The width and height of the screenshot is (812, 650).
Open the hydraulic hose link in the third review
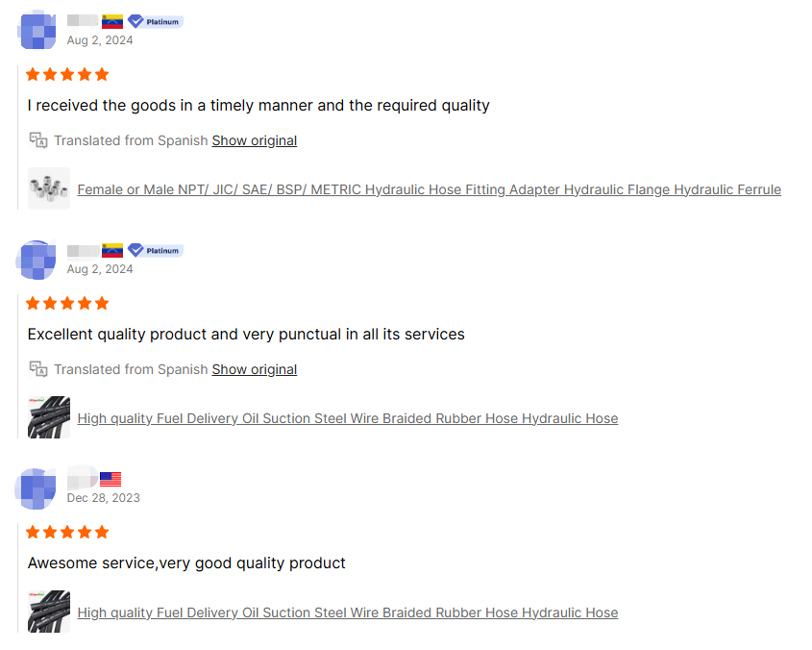coord(348,612)
